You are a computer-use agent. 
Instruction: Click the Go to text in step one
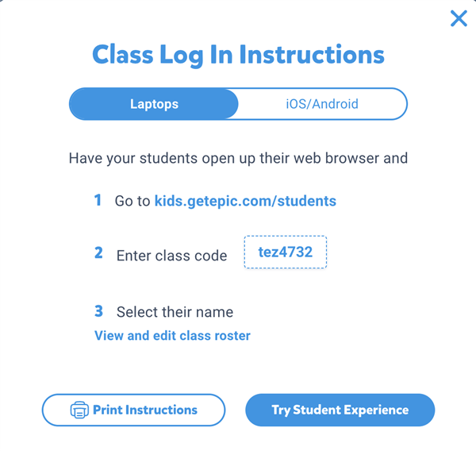pyautogui.click(x=132, y=201)
